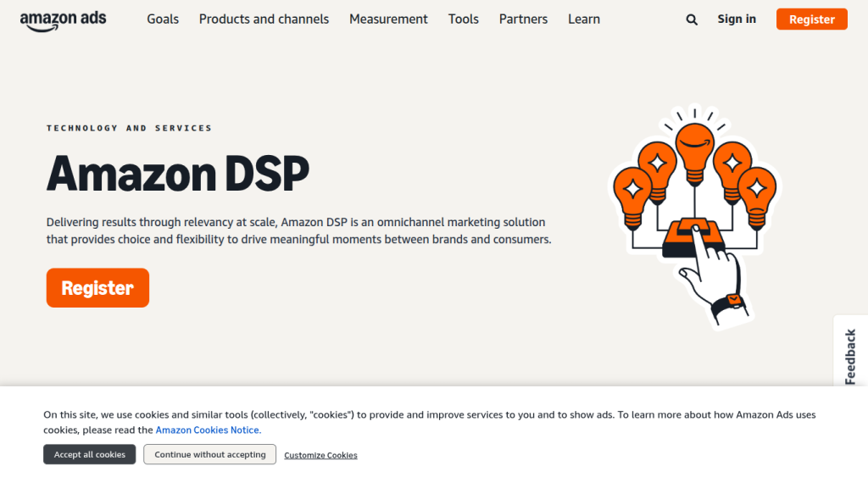Open the Amazon Cookies Notice link

click(209, 430)
